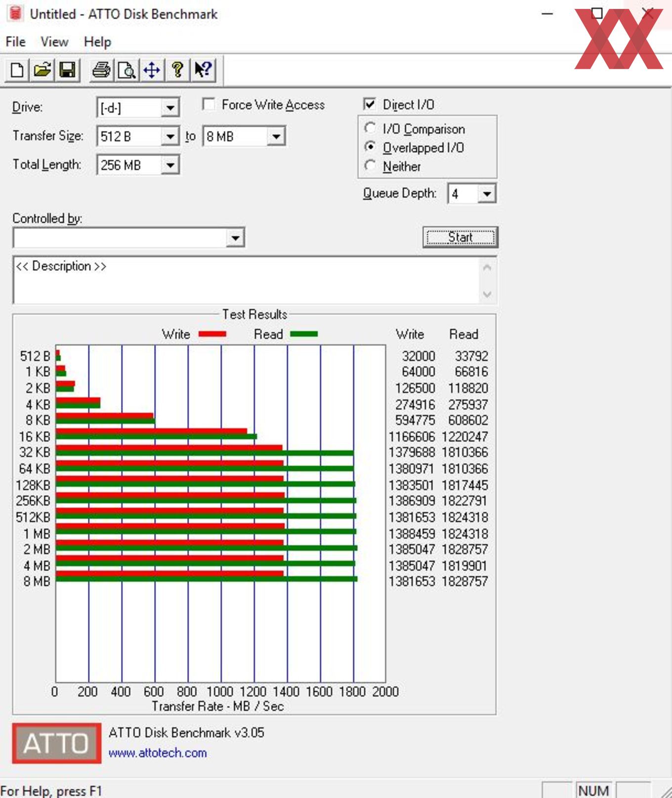
Task: Open Print Preview toolbar icon
Action: coord(127,70)
